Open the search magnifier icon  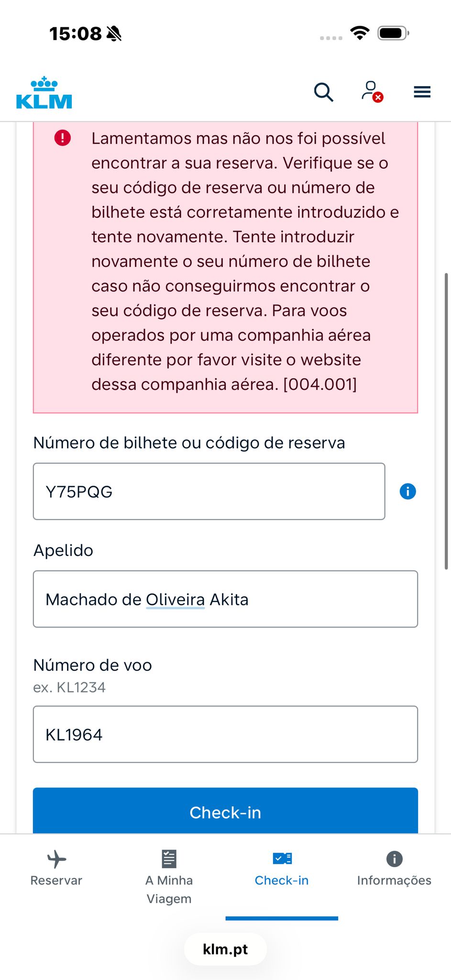(x=323, y=91)
